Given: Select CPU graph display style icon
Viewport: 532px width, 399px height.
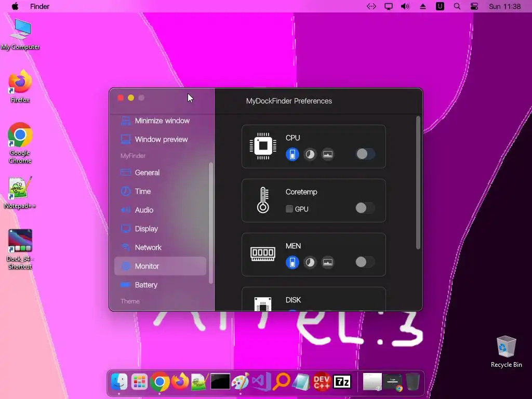Looking at the screenshot, I should (x=327, y=154).
